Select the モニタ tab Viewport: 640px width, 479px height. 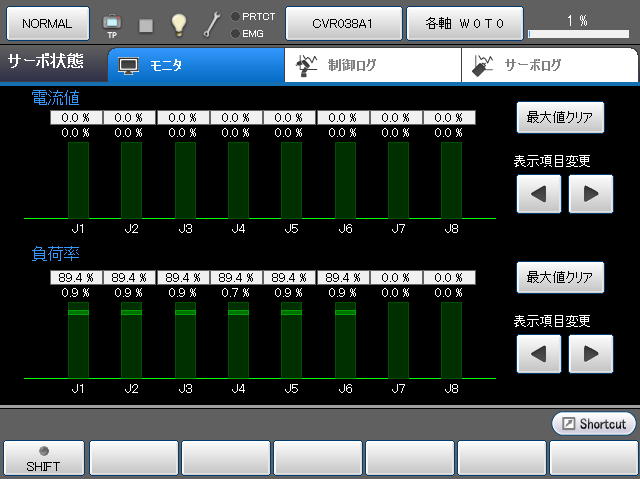pos(195,66)
